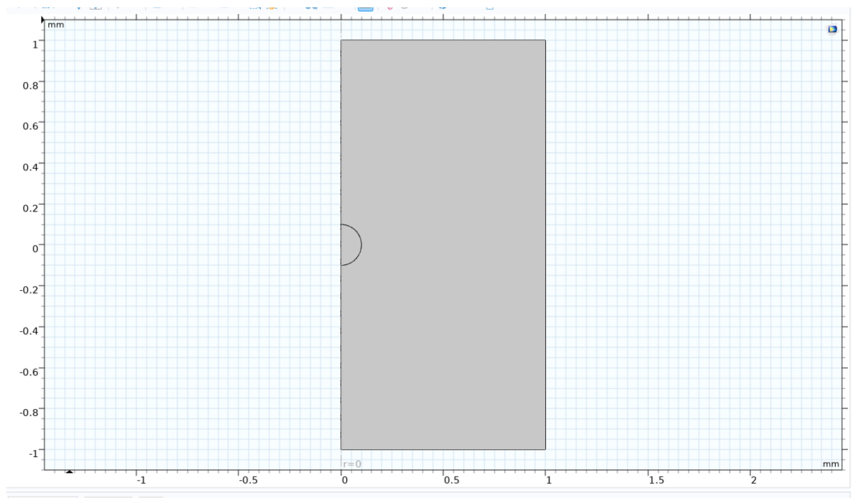Click the yellow-blue icon in graphics corner
This screenshot has height=504, width=856.
[x=832, y=29]
